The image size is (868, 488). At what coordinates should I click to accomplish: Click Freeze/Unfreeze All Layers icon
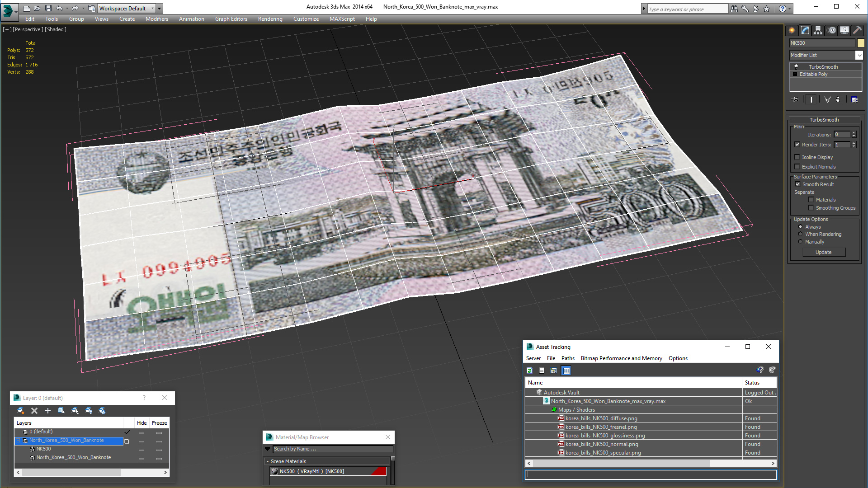[102, 411]
